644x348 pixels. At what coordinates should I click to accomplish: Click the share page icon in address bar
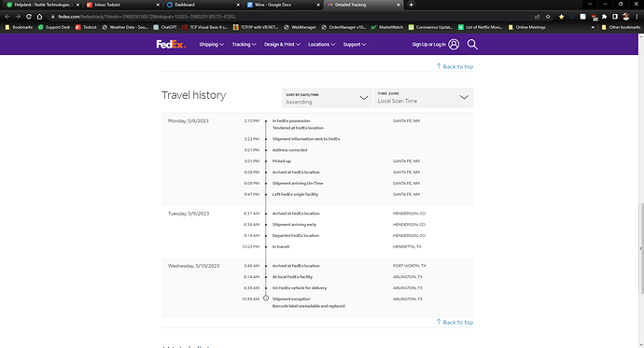[x=538, y=17]
